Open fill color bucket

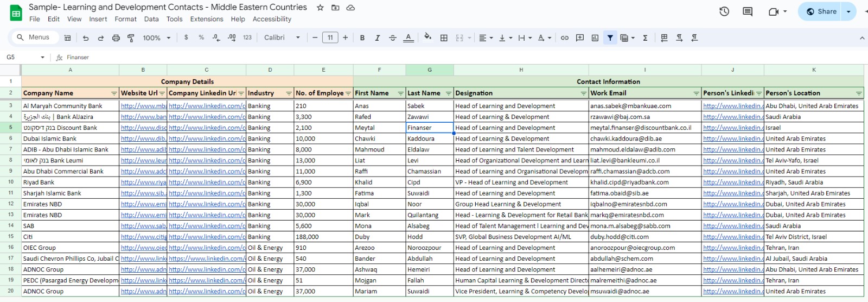pyautogui.click(x=428, y=37)
